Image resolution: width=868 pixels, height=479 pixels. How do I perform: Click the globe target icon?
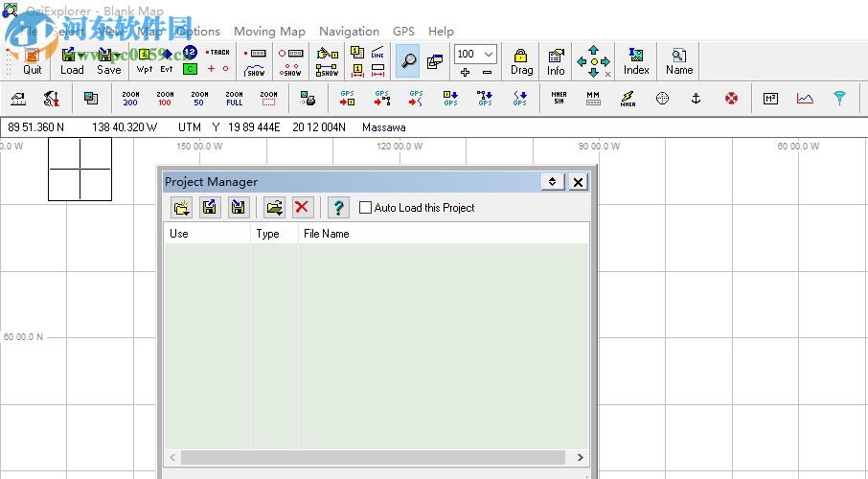point(662,99)
